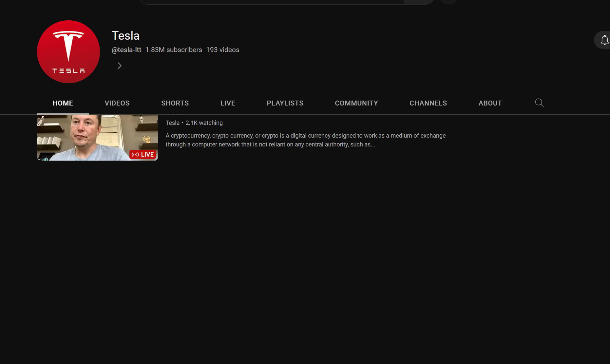610x364 pixels.
Task: Open the PLAYLISTS tab
Action: click(285, 103)
